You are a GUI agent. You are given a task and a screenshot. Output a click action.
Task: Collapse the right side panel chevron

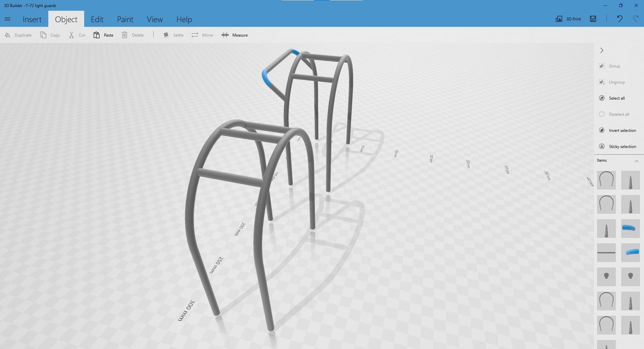click(x=602, y=50)
